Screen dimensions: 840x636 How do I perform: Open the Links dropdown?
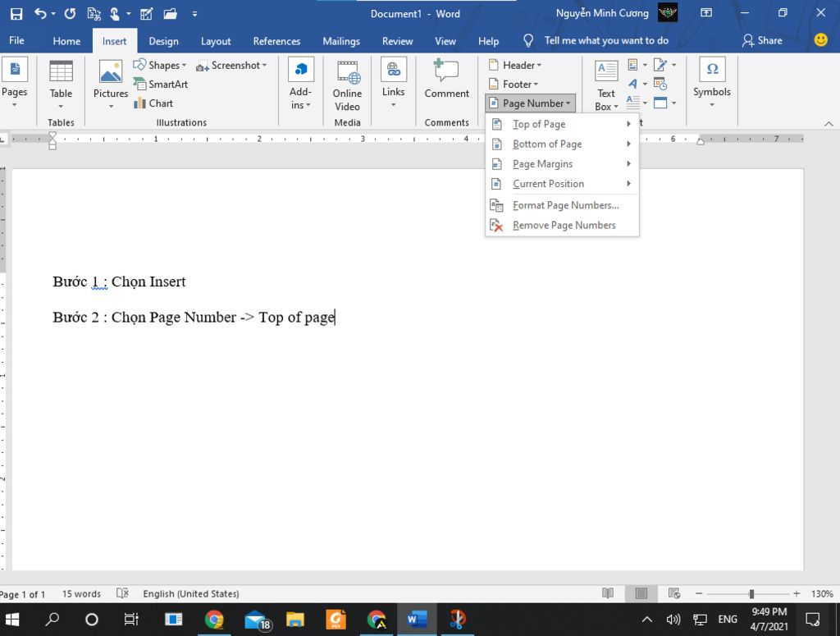click(393, 84)
